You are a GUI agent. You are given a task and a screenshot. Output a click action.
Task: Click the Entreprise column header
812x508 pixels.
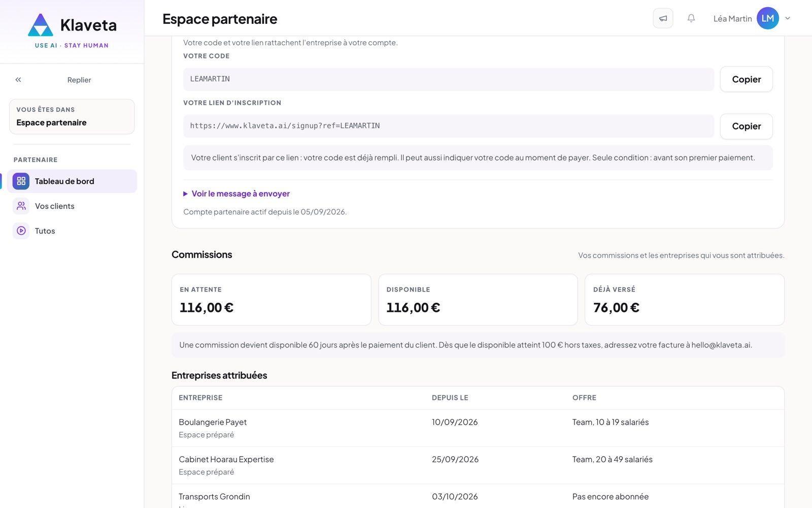[200, 398]
